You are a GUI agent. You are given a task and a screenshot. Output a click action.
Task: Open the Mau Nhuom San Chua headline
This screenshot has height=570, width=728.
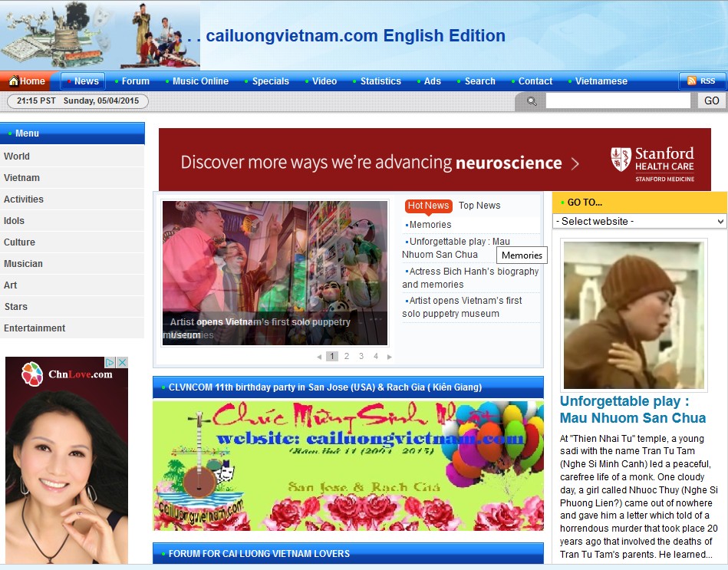point(633,410)
